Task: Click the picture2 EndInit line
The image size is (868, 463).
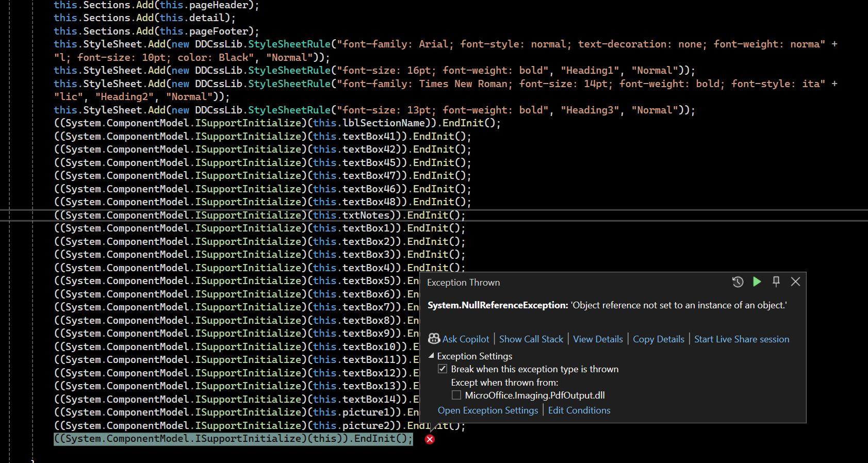Action: click(259, 426)
